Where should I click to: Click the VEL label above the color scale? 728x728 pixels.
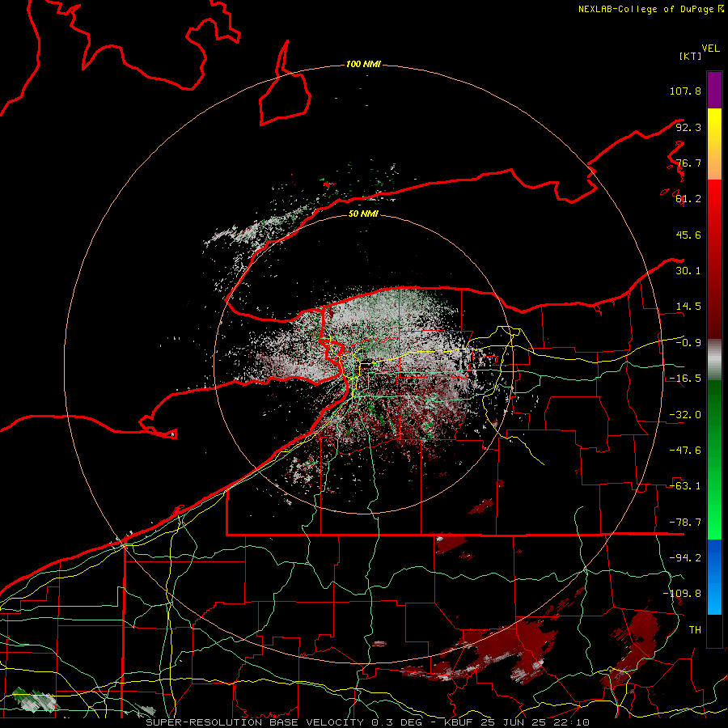pos(710,49)
